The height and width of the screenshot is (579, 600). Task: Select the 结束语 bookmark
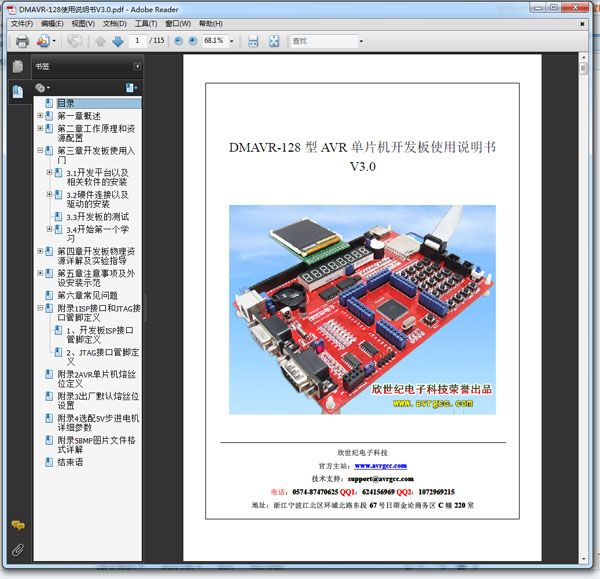[x=70, y=462]
